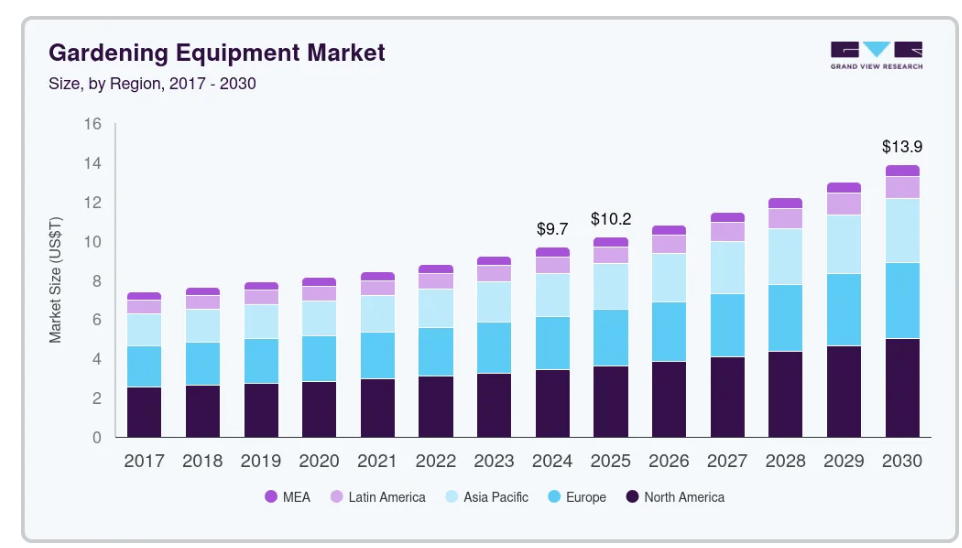This screenshot has height=548, width=962.
Task: Select the $10.2 label above 2025
Action: (x=610, y=218)
